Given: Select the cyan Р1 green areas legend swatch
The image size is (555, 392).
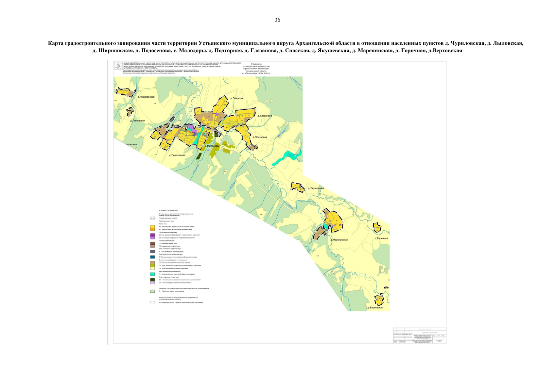Looking at the screenshot, I should [152, 274].
